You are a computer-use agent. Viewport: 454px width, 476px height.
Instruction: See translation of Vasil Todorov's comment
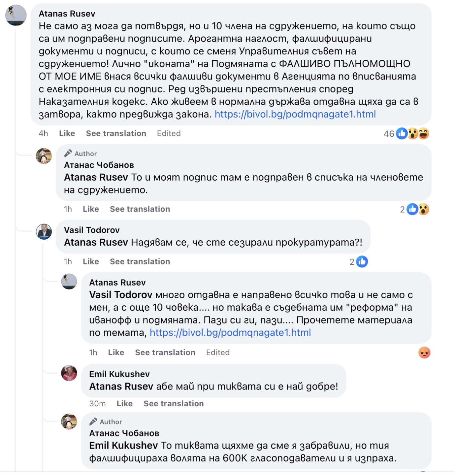[140, 261]
